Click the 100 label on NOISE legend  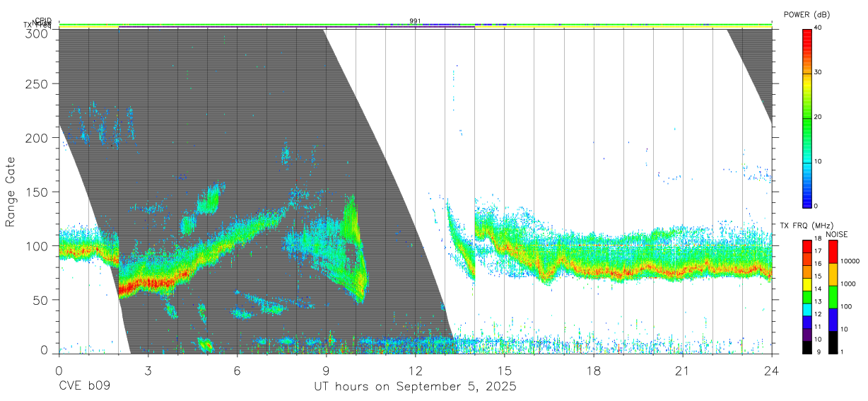tap(846, 306)
